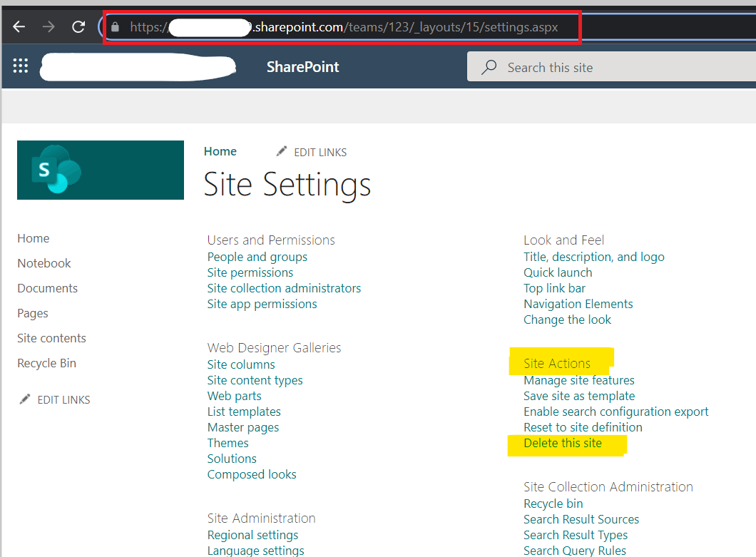Click the browser back arrow

tap(19, 26)
